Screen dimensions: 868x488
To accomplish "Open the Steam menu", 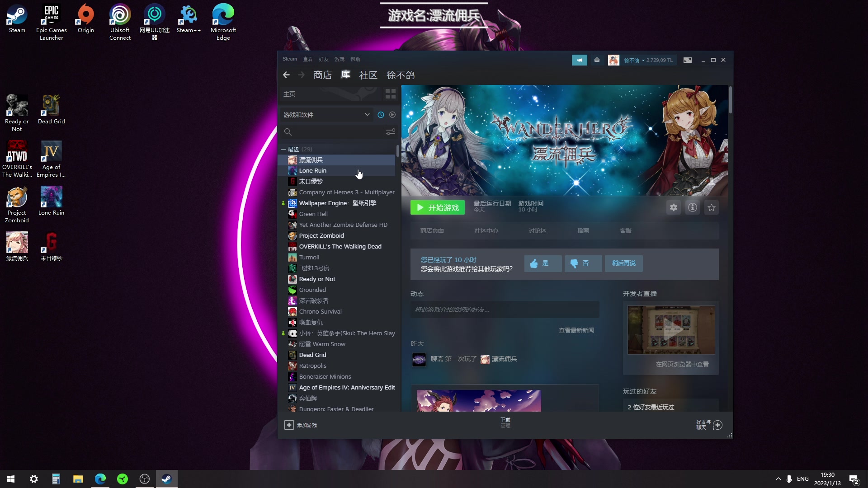I will coord(290,59).
